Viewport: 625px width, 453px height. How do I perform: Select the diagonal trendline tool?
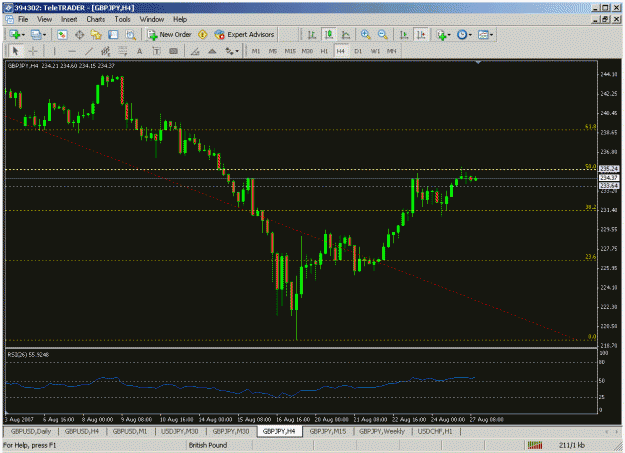pos(88,51)
